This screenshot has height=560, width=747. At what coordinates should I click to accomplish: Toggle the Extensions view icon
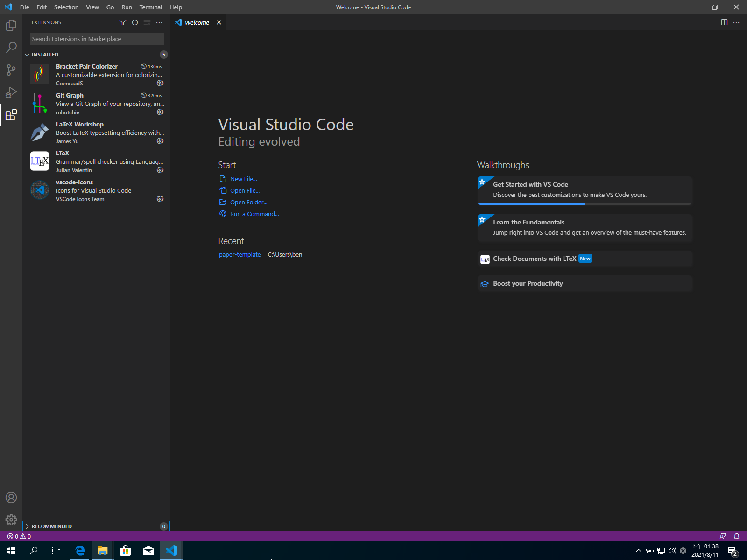(11, 115)
